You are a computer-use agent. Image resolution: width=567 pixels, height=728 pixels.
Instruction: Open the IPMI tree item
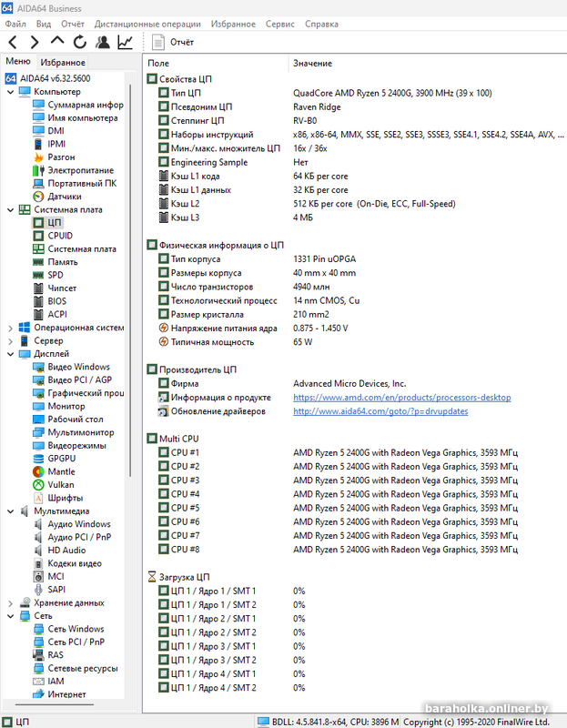point(49,144)
